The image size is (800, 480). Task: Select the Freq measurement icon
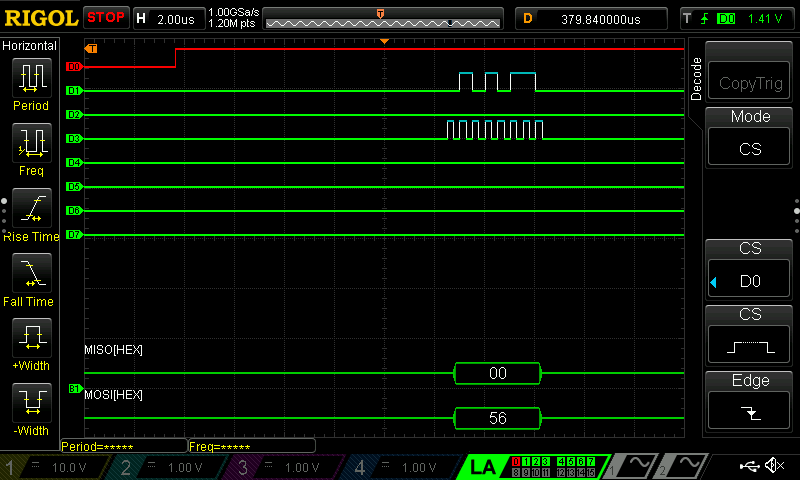coord(31,149)
